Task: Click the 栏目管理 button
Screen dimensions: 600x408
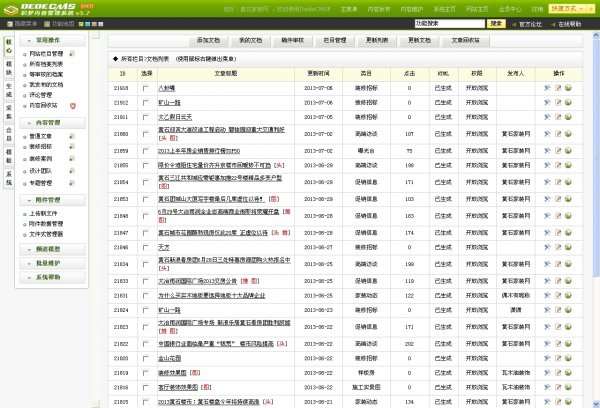Action: 335,41
